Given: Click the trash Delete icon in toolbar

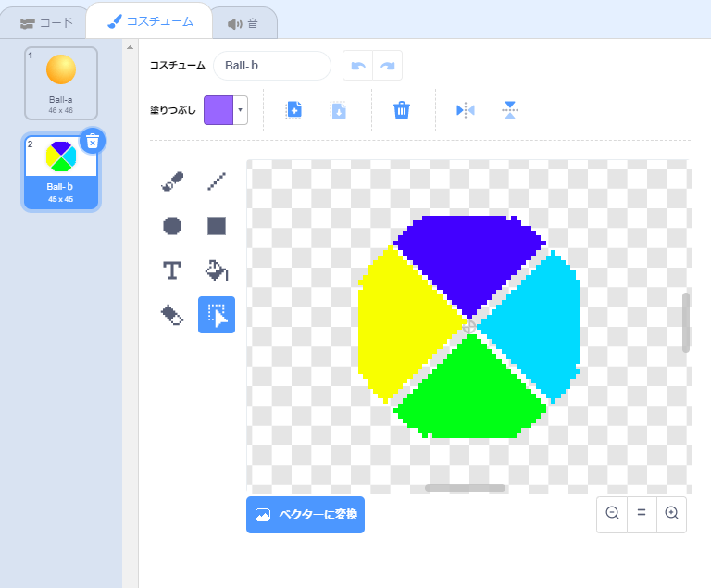Looking at the screenshot, I should coord(402,110).
